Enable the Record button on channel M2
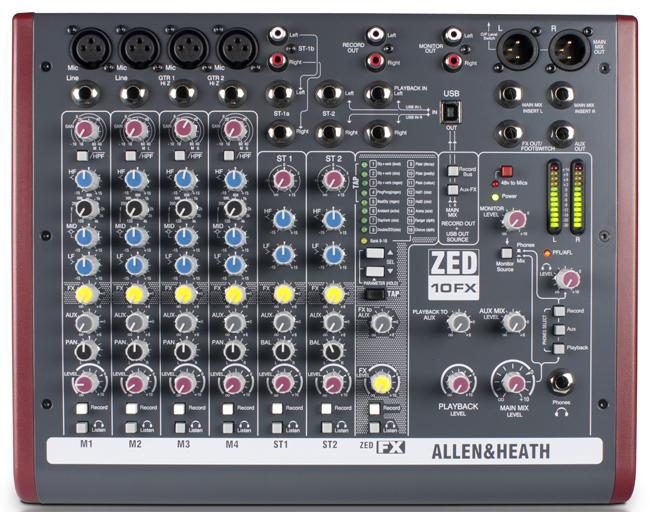Screen dimensions: 650x512 (130, 409)
